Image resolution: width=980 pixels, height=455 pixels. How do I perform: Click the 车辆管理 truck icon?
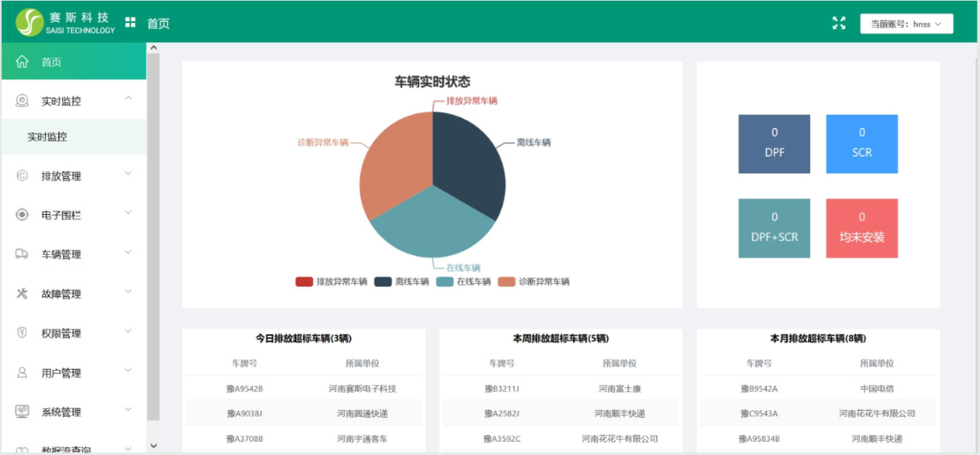(22, 254)
